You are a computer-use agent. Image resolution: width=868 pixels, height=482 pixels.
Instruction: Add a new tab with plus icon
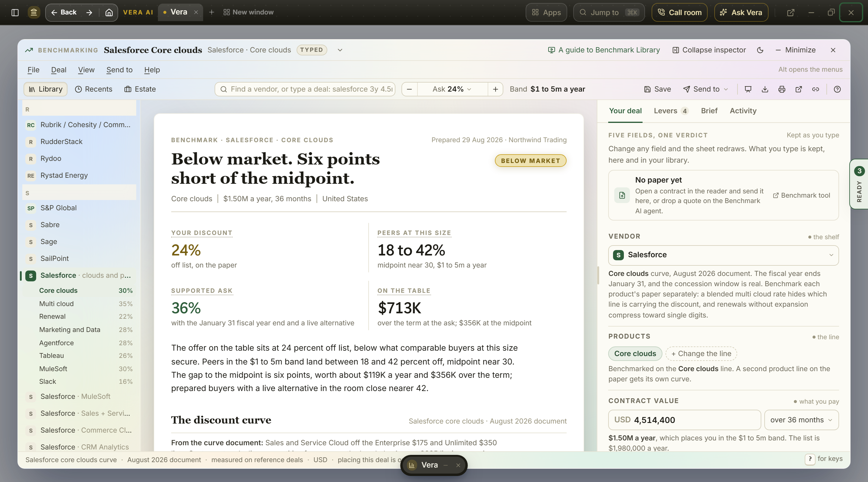211,12
